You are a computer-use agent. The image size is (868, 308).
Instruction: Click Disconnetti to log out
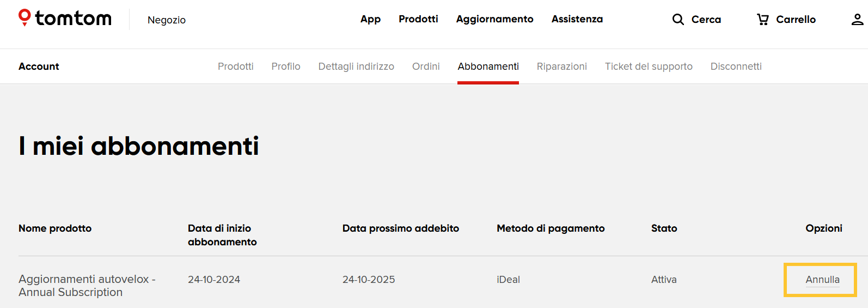pyautogui.click(x=736, y=67)
